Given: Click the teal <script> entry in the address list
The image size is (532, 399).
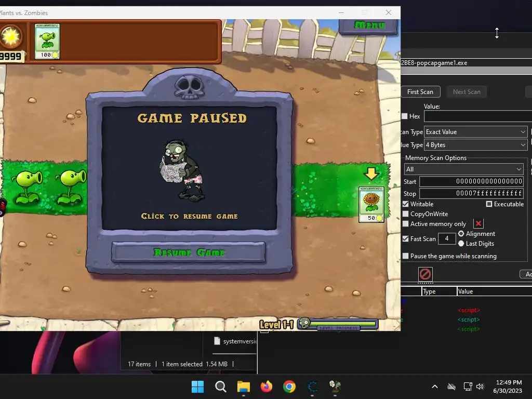Looking at the screenshot, I should 469,320.
